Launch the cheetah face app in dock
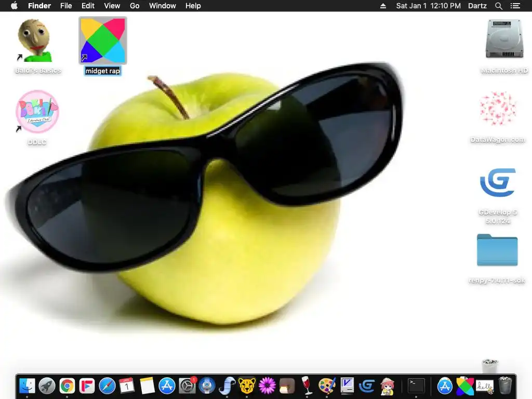This screenshot has height=399, width=532. (247, 386)
